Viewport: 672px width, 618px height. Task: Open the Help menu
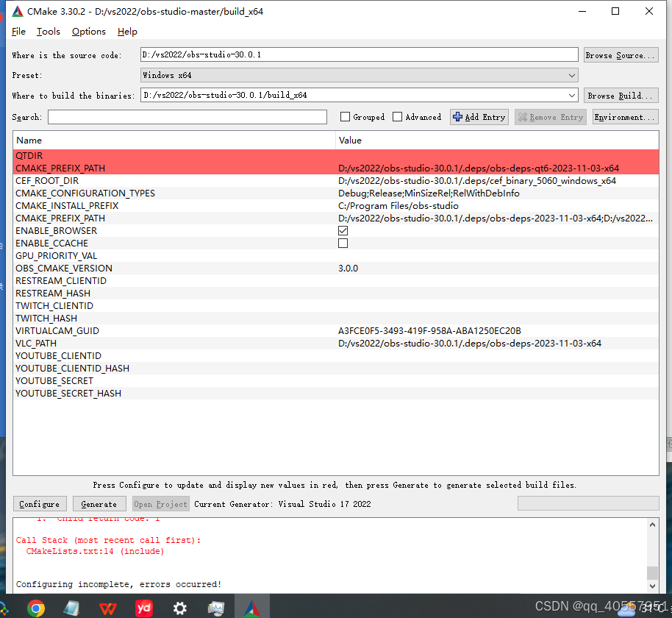pos(127,32)
